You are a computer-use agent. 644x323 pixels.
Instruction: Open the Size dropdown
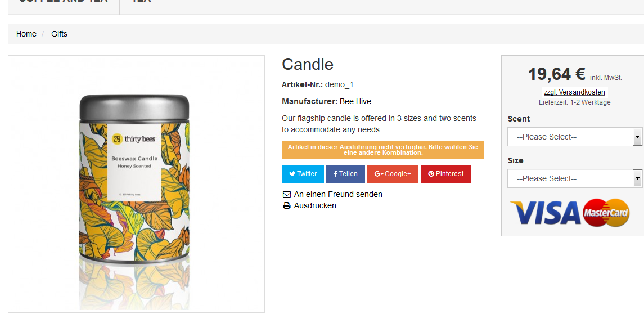[x=570, y=178]
